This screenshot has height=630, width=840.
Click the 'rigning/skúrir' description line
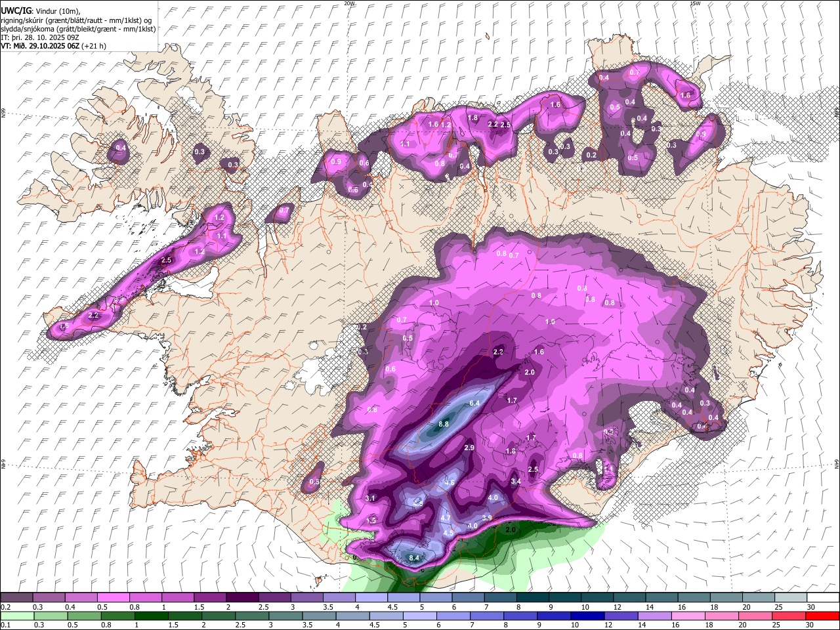pos(76,20)
